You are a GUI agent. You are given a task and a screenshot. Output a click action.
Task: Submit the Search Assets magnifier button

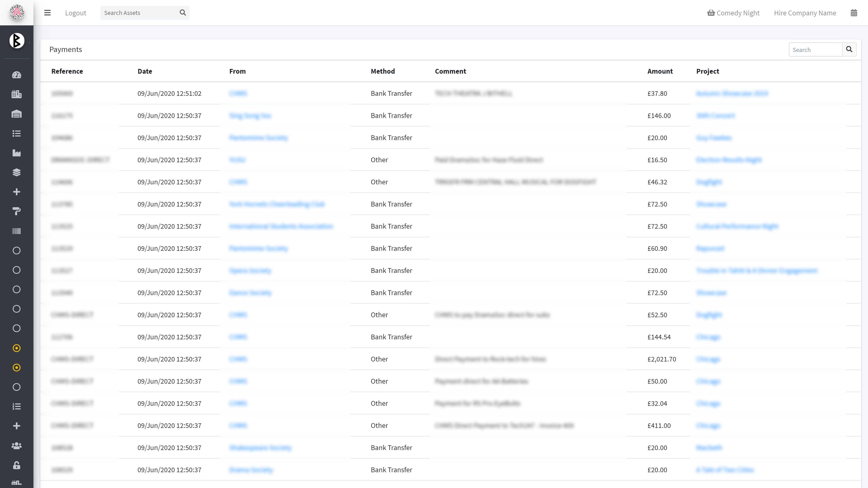pos(183,13)
